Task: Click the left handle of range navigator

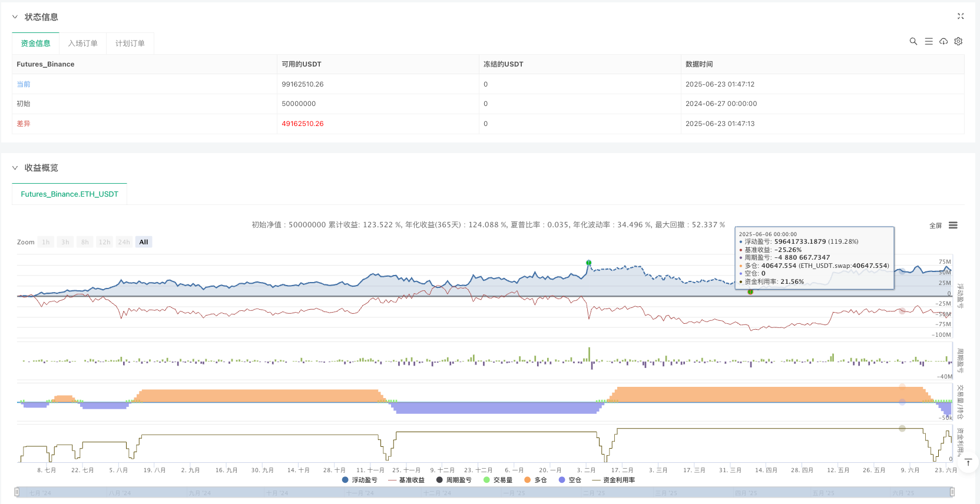Action: tap(17, 492)
